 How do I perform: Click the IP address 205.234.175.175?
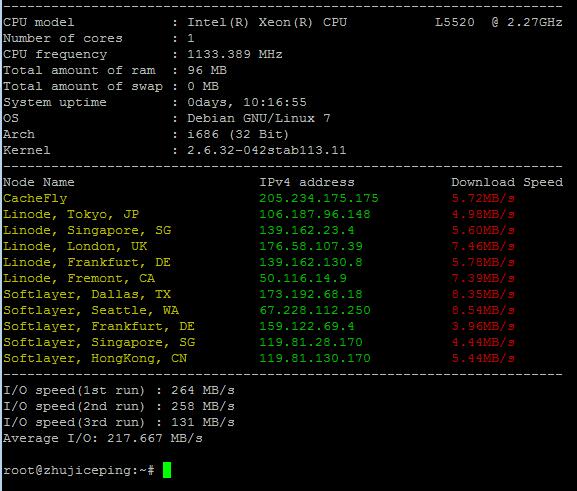point(319,198)
